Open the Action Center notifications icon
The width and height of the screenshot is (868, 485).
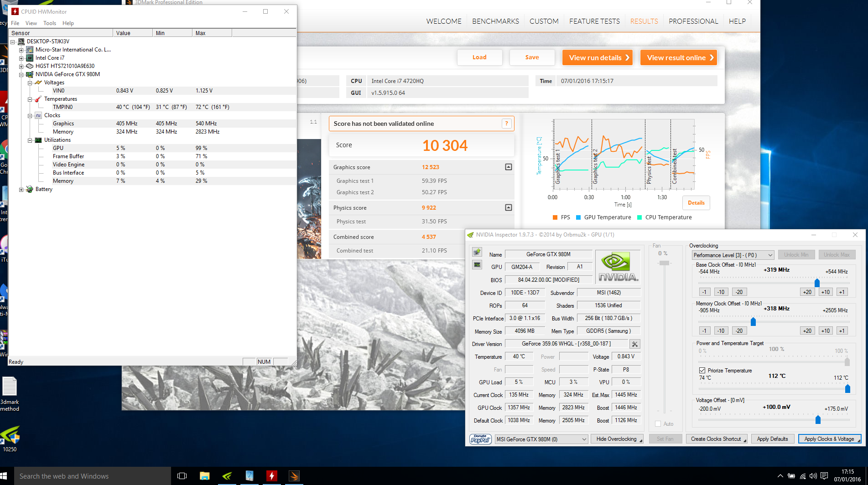click(824, 476)
